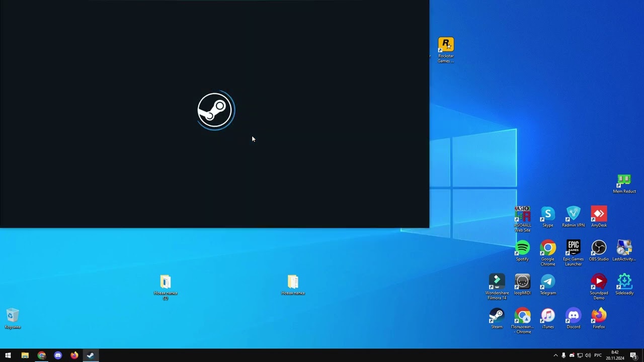Select the Firefox desktop icon
The height and width of the screenshot is (362, 644).
[x=599, y=318]
